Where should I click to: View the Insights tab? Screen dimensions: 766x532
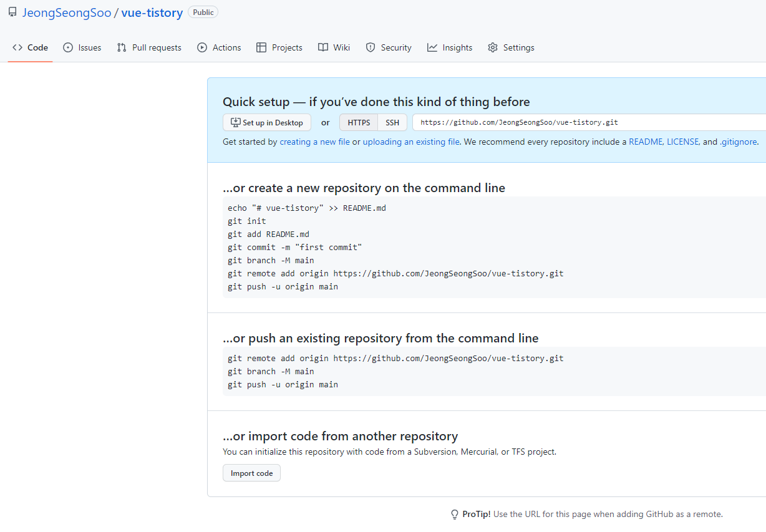point(450,47)
